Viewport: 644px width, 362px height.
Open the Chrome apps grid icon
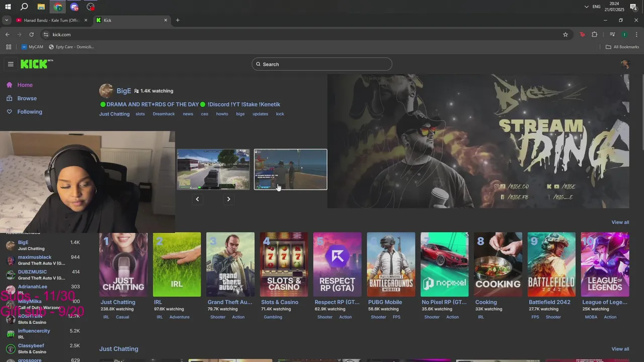click(x=9, y=47)
